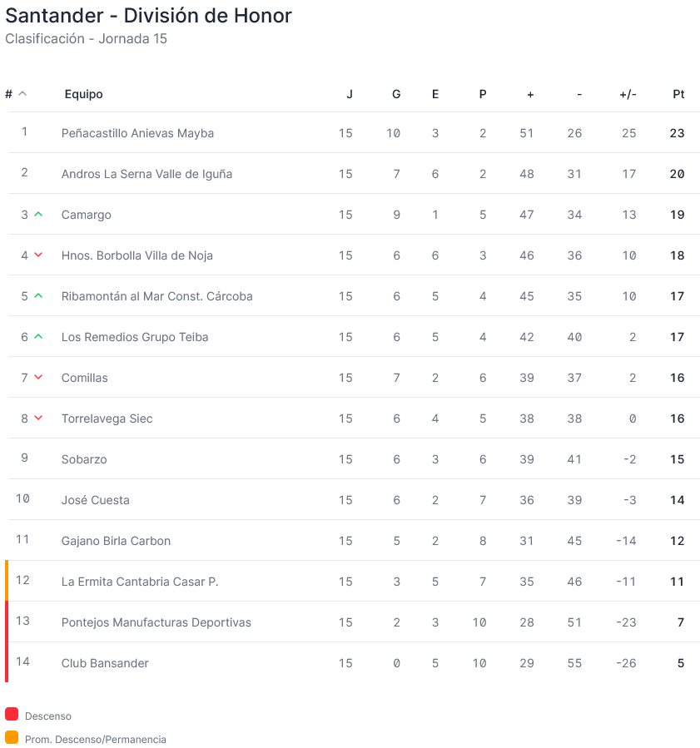Click the sort arrow next to # header
Image resolution: width=700 pixels, height=748 pixels.
click(22, 94)
